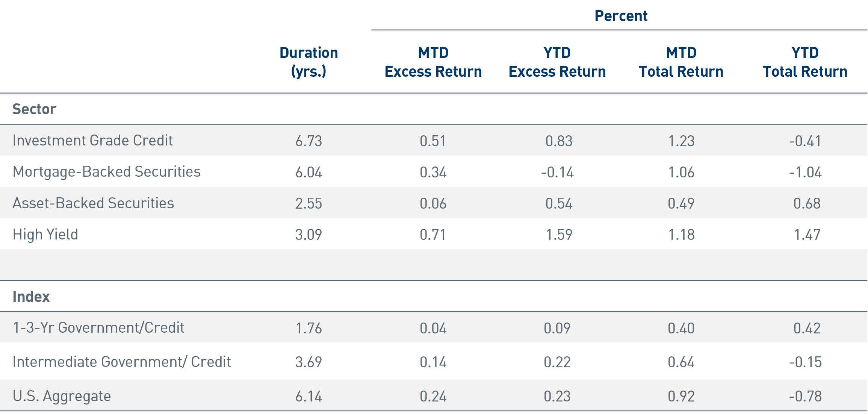Image resolution: width=868 pixels, height=415 pixels.
Task: Click the MTD Excess Return column header
Action: coord(433,62)
